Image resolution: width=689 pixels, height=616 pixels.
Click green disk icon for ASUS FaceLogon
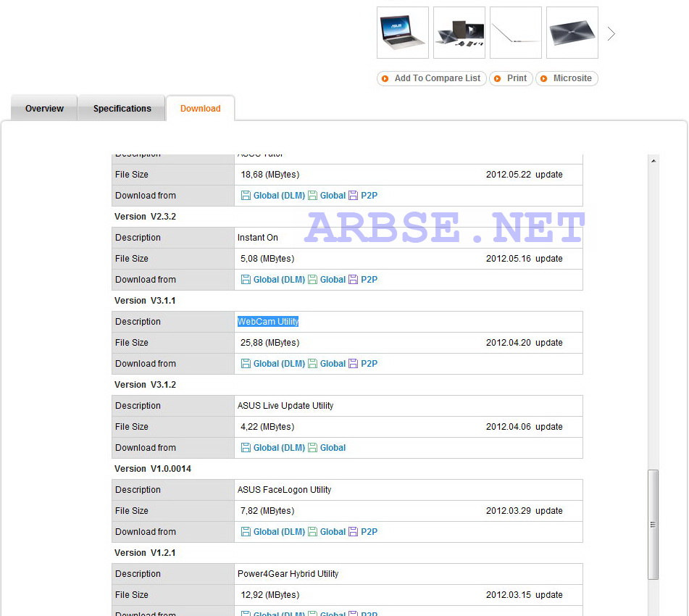pos(312,532)
